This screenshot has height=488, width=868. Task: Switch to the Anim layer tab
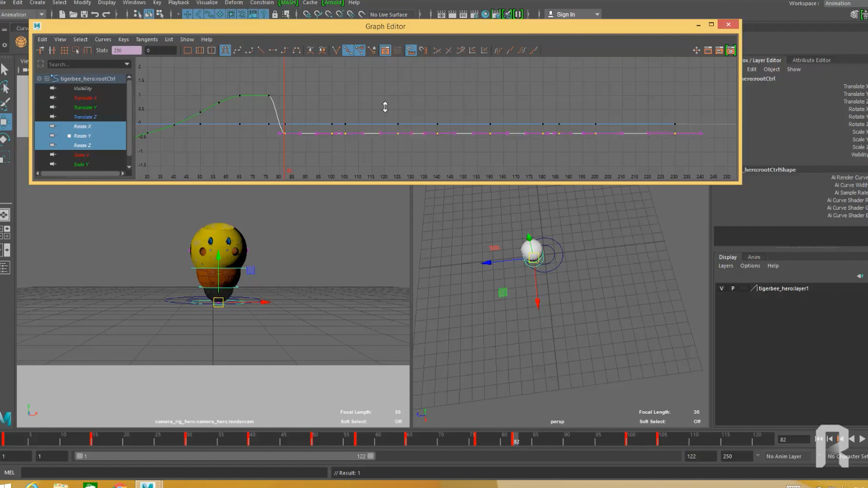(753, 257)
